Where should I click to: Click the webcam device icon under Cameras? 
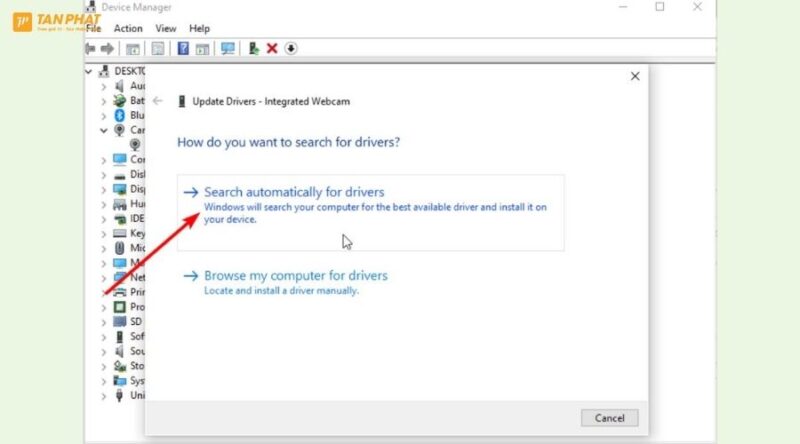pyautogui.click(x=134, y=144)
